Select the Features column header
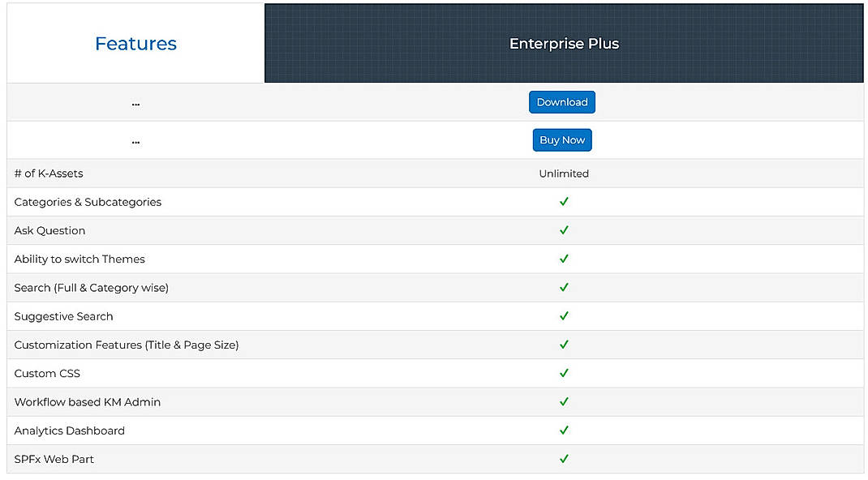The image size is (868, 480). (x=135, y=44)
